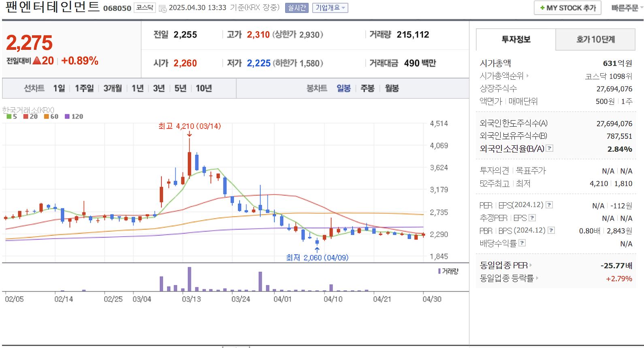Click the current price 2,275
644x348 pixels.
(29, 42)
